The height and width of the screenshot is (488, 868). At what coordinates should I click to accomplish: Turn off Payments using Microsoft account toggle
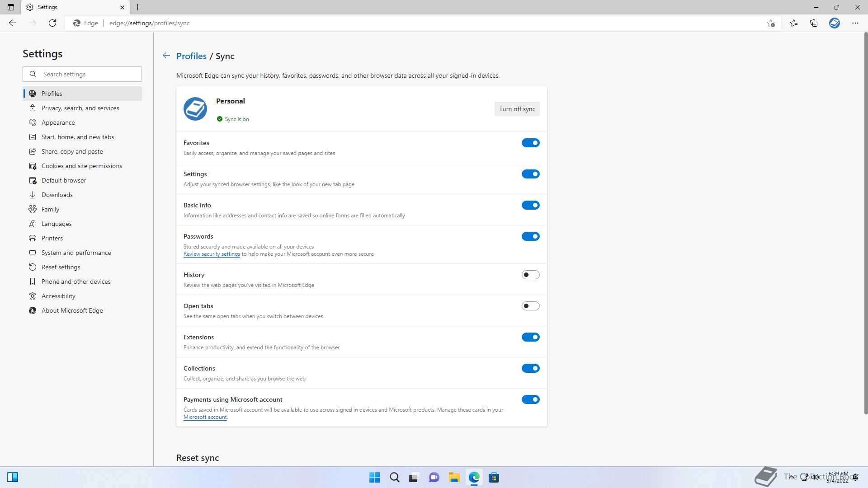pyautogui.click(x=530, y=399)
